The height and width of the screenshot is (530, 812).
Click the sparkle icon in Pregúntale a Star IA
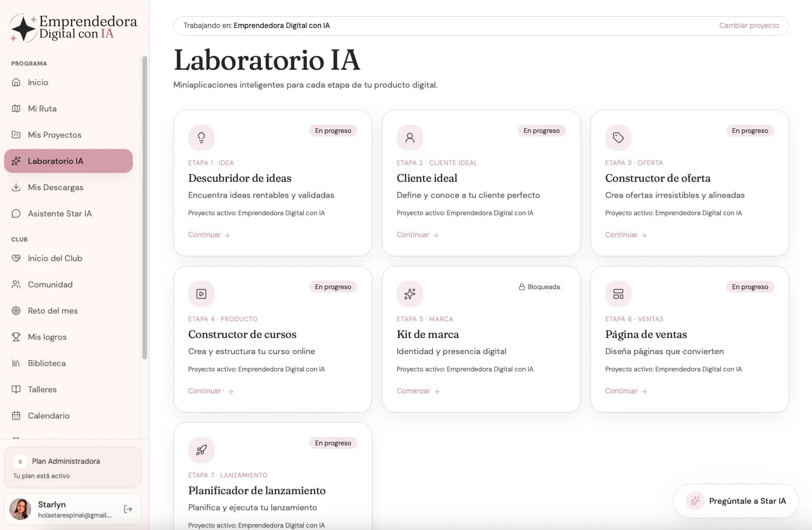tap(695, 501)
